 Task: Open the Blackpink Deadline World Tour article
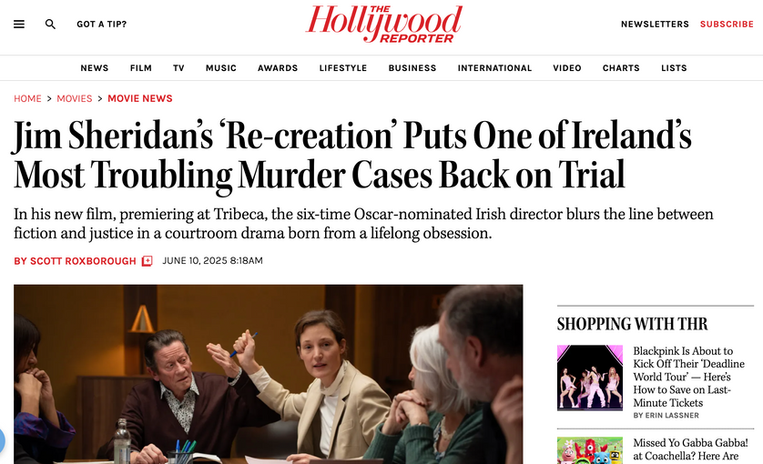689,377
